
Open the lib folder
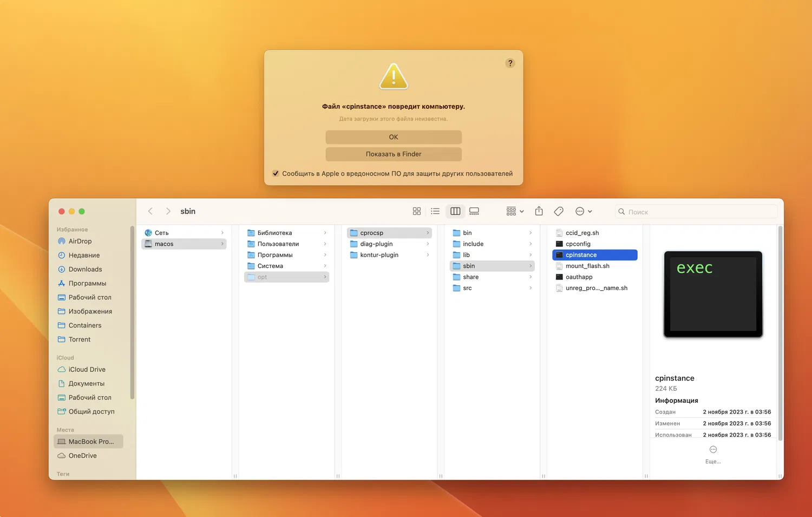click(x=492, y=255)
